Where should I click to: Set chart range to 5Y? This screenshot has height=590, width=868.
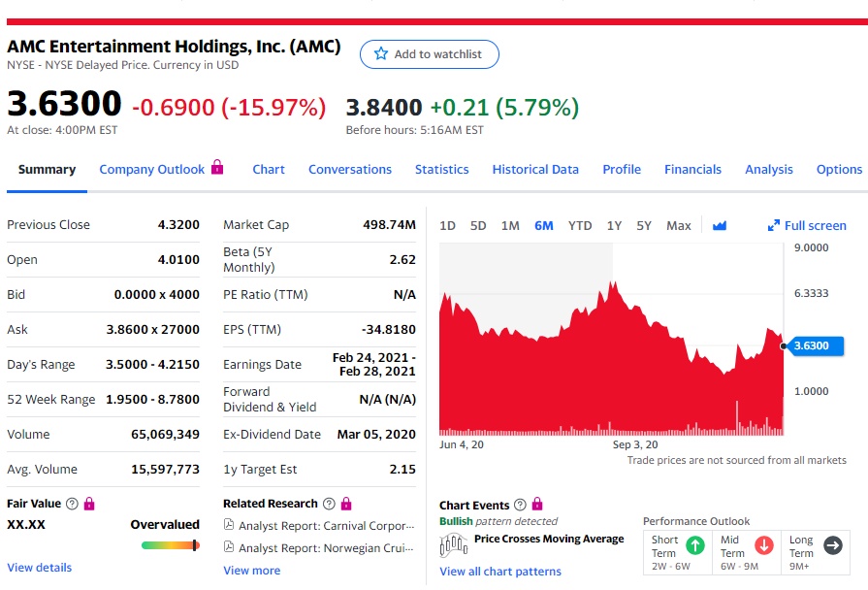pos(644,226)
